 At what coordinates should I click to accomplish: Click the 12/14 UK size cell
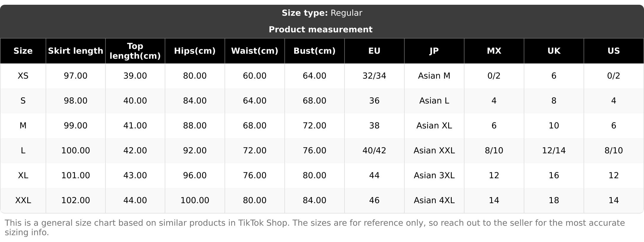554,151
